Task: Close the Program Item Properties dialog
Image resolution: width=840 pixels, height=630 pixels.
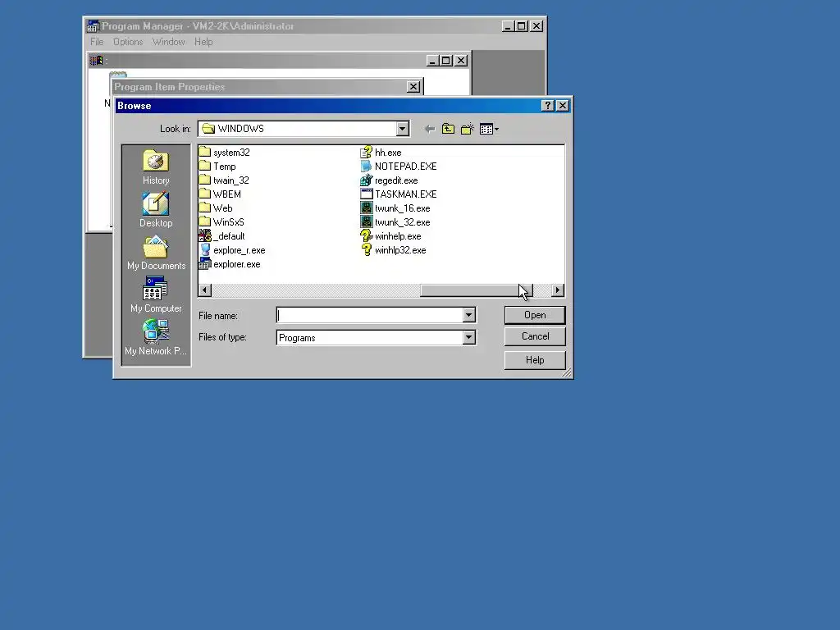Action: click(x=413, y=87)
